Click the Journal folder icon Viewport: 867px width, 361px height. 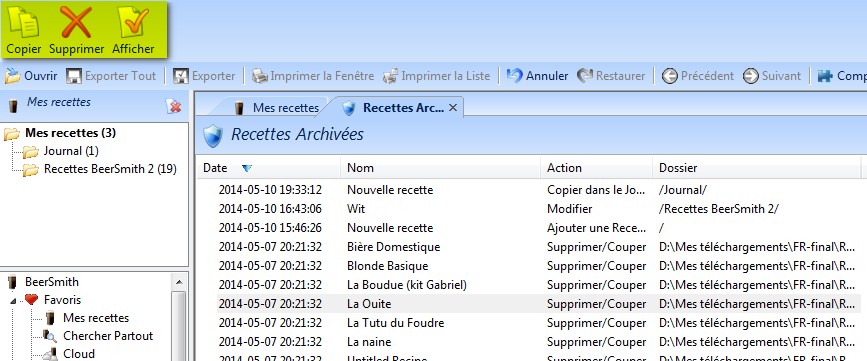30,151
